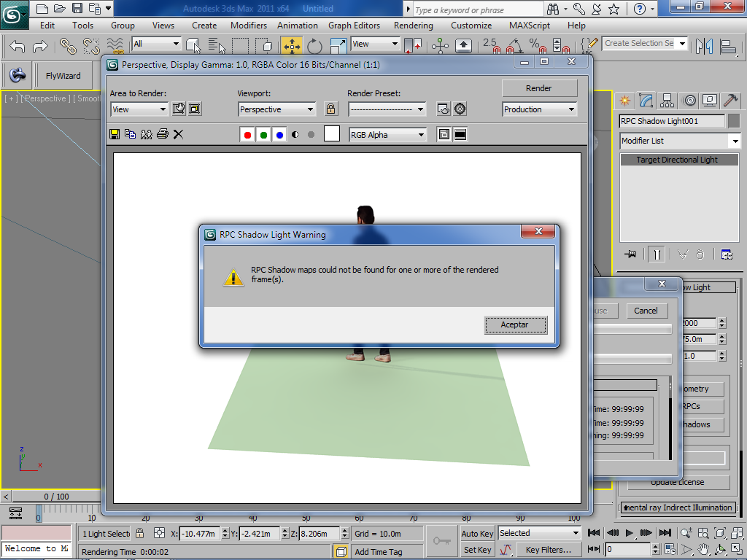Toggle Set Key animation mode
This screenshot has height=560, width=747.
pos(477,550)
